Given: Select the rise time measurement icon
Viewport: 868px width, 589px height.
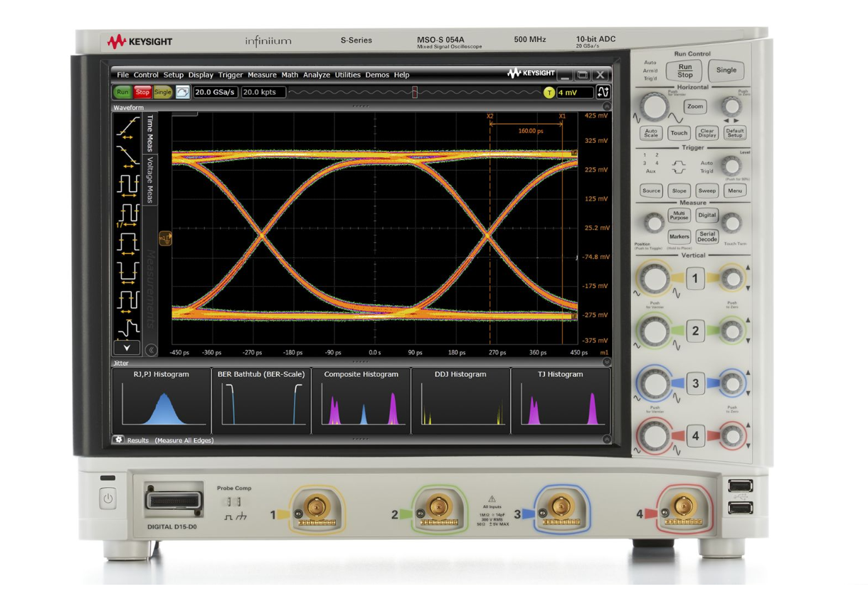Looking at the screenshot, I should pyautogui.click(x=127, y=125).
